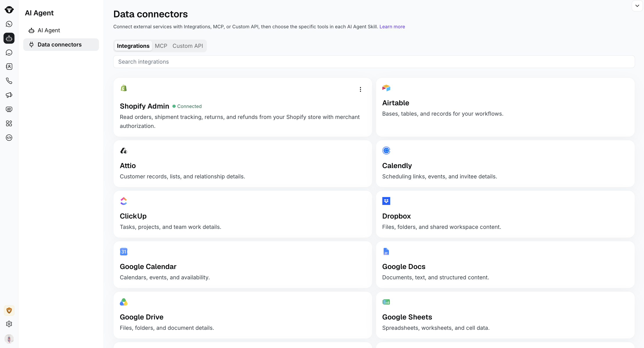Image resolution: width=644 pixels, height=348 pixels.
Task: Click the Google Drive logo icon
Action: [x=124, y=302]
